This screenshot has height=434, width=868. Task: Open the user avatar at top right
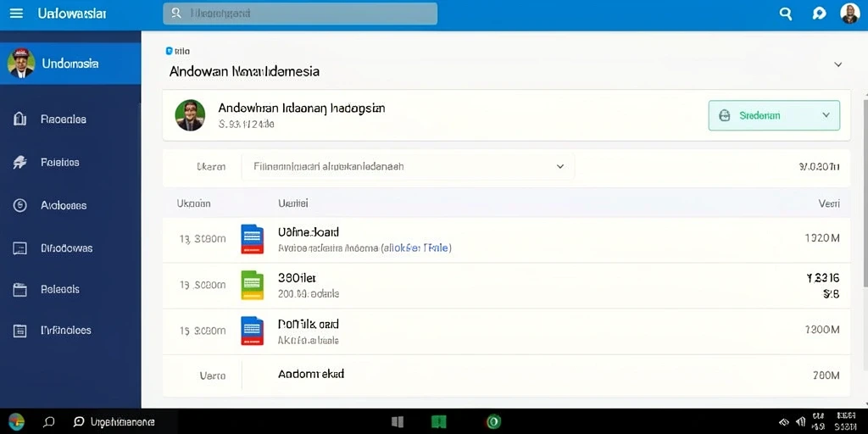(849, 14)
